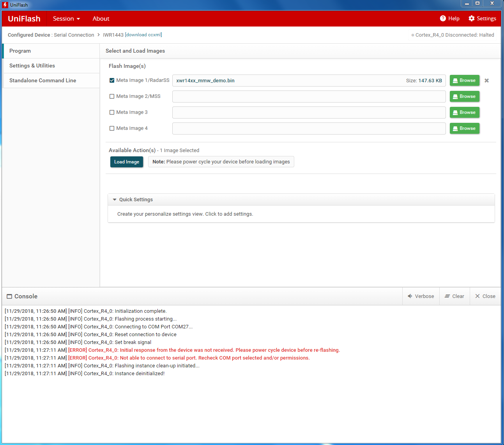
Task: Click the Meta Image 3 path field
Action: click(x=309, y=113)
